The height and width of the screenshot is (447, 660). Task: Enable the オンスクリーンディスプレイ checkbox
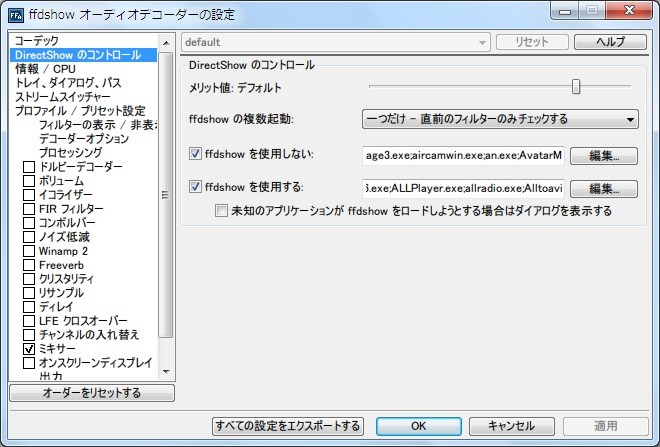pos(29,363)
